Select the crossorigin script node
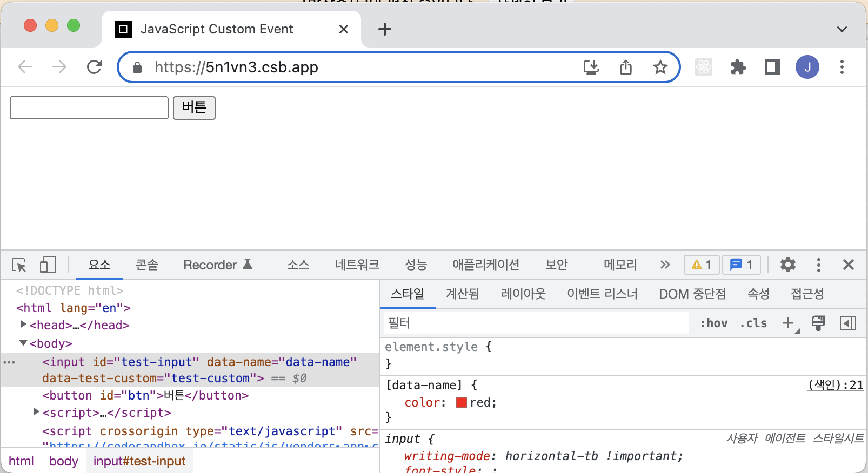 (210, 431)
